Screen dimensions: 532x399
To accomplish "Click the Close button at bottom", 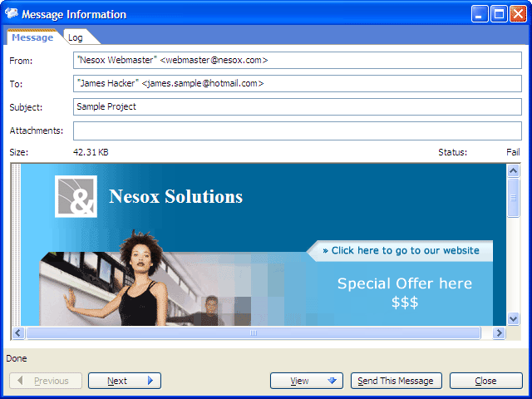I will click(x=485, y=381).
